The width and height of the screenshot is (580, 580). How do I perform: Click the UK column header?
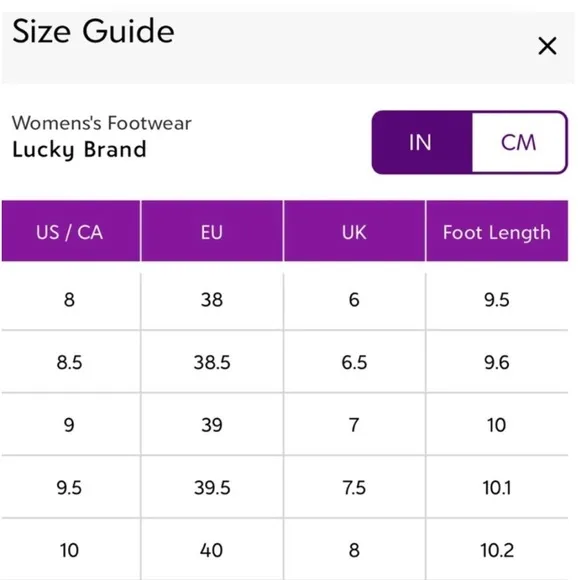354,232
